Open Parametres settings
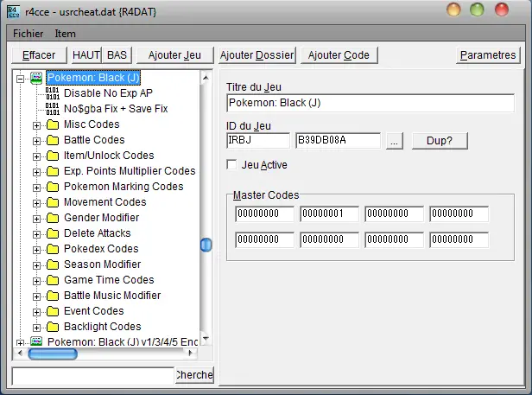532x395 pixels. pyautogui.click(x=488, y=55)
